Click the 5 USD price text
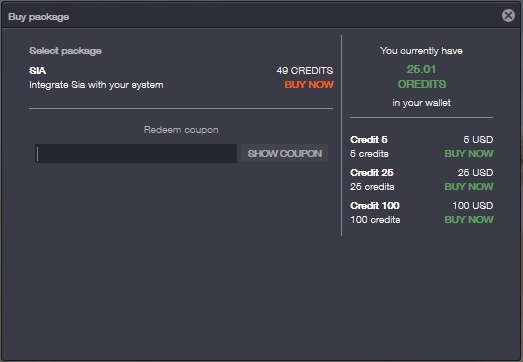 coord(478,139)
